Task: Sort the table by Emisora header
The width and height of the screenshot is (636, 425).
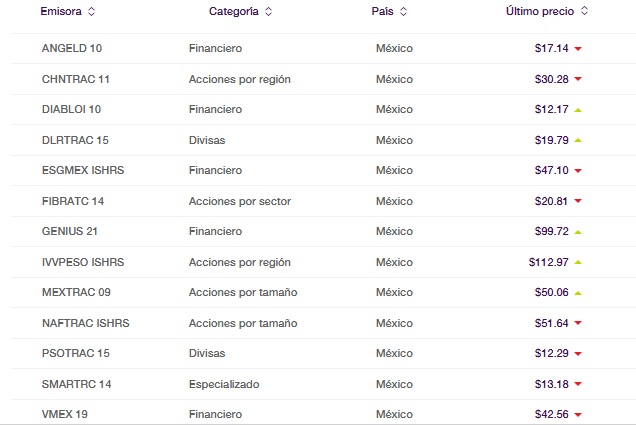Action: click(61, 12)
